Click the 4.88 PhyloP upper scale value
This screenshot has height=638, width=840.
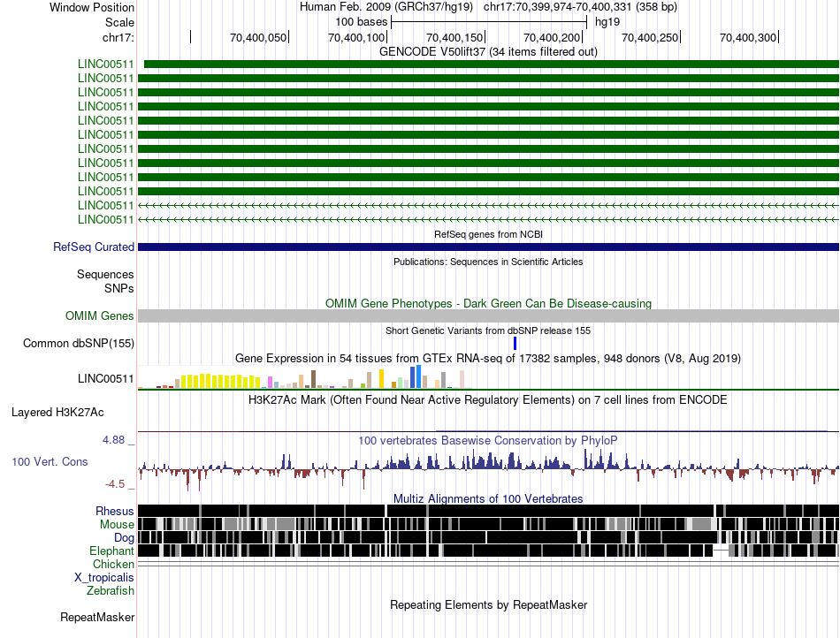pyautogui.click(x=113, y=440)
